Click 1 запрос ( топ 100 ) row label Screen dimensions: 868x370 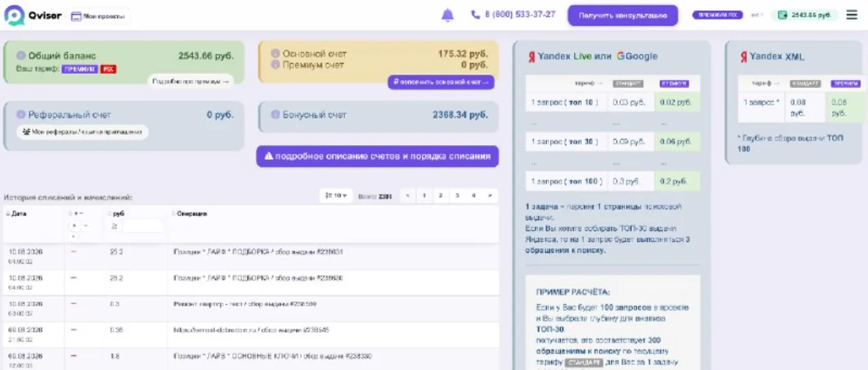click(x=567, y=181)
